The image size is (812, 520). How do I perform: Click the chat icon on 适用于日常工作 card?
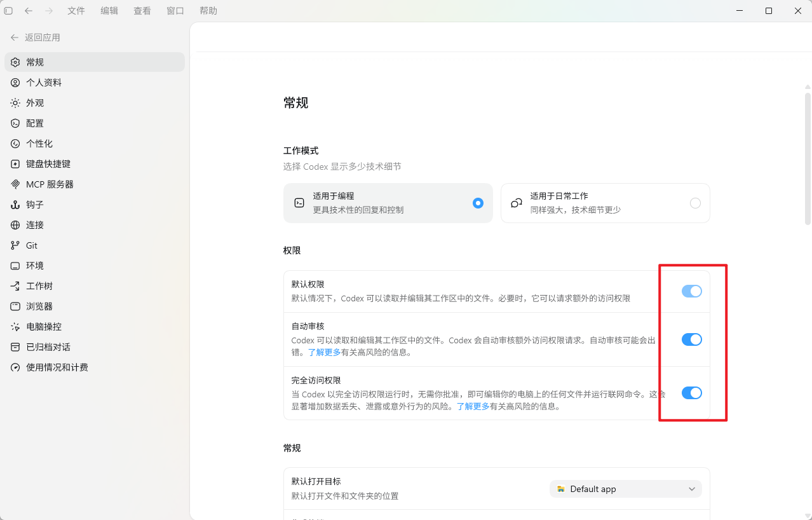(517, 203)
